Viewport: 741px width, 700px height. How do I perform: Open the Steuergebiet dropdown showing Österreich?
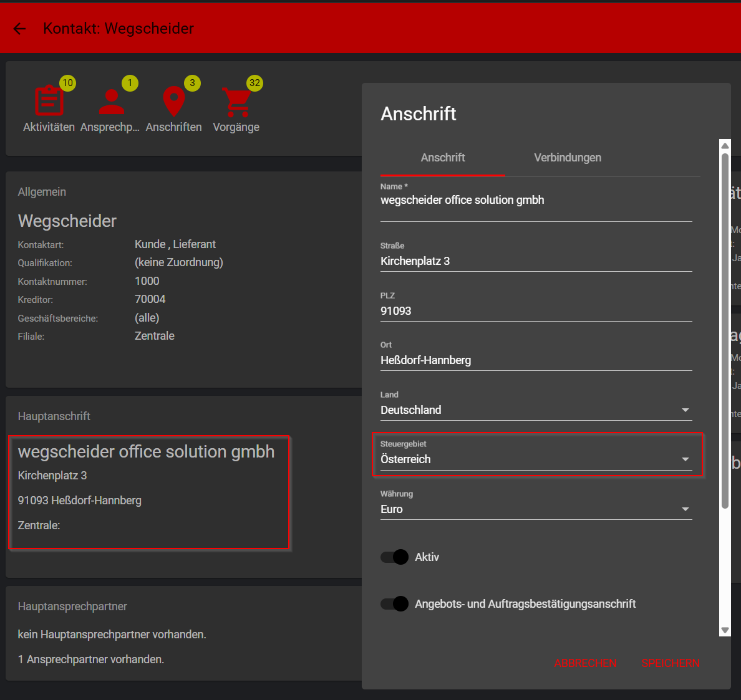click(536, 459)
